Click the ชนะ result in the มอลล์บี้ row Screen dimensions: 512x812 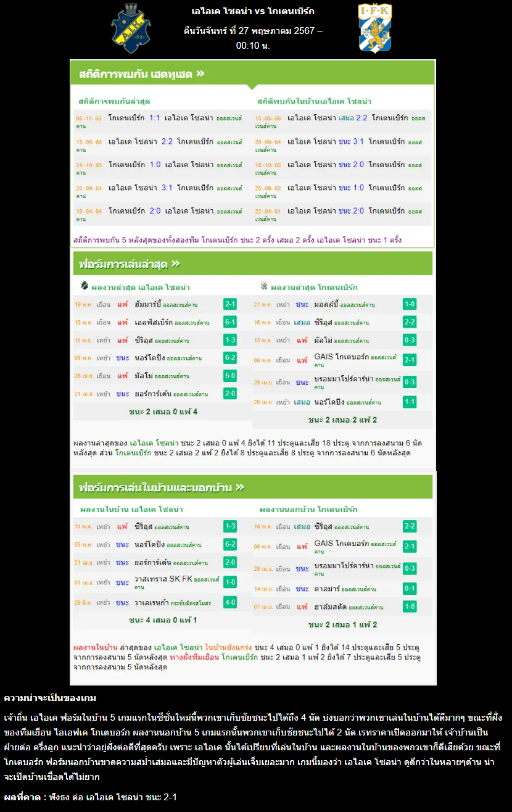pos(302,304)
